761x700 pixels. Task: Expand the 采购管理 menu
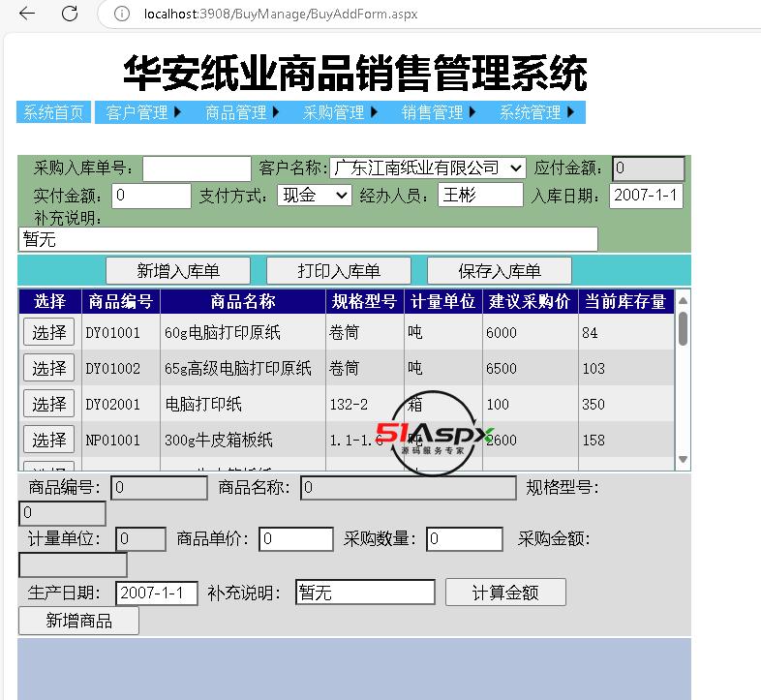340,112
